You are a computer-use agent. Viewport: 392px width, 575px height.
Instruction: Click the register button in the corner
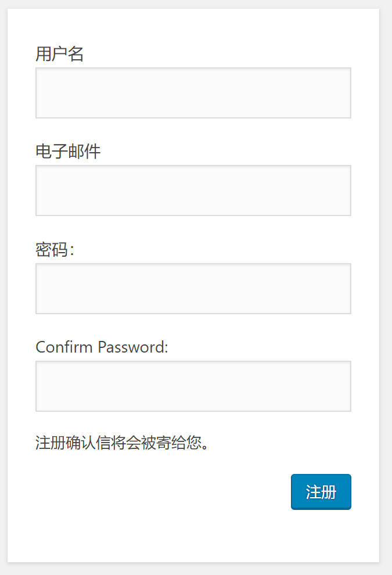point(321,491)
